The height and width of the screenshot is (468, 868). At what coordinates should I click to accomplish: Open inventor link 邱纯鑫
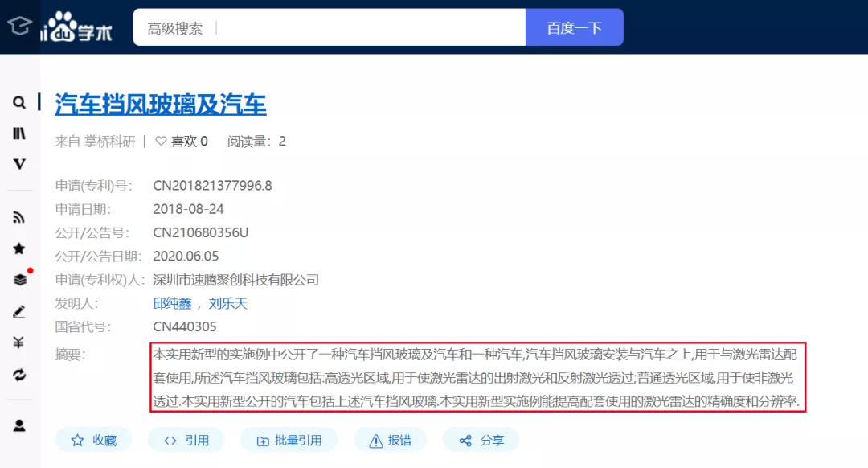coord(172,303)
